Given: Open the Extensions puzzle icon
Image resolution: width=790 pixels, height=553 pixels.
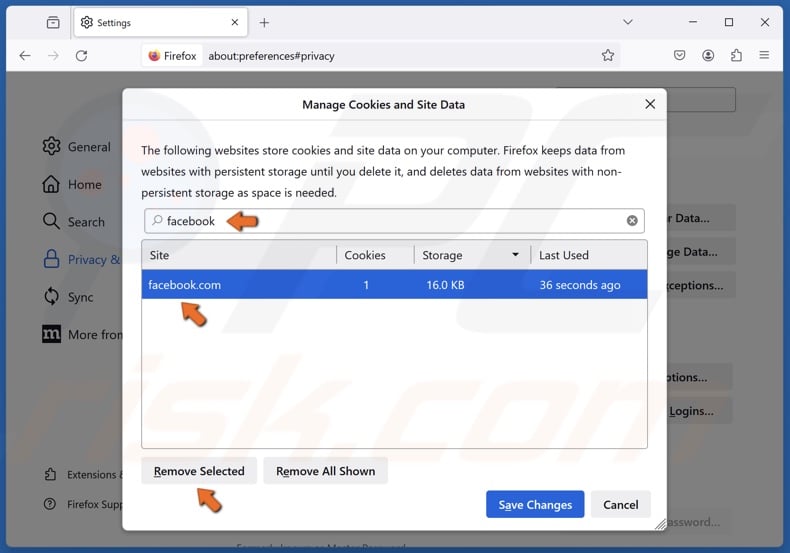Looking at the screenshot, I should pos(736,55).
